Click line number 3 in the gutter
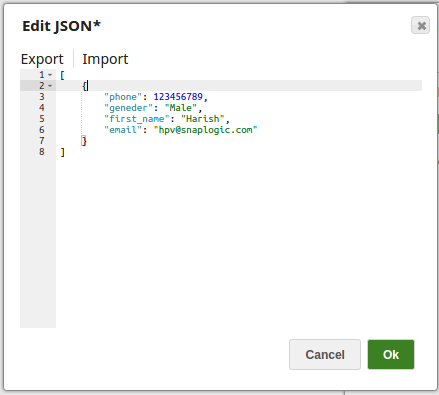 [x=42, y=97]
